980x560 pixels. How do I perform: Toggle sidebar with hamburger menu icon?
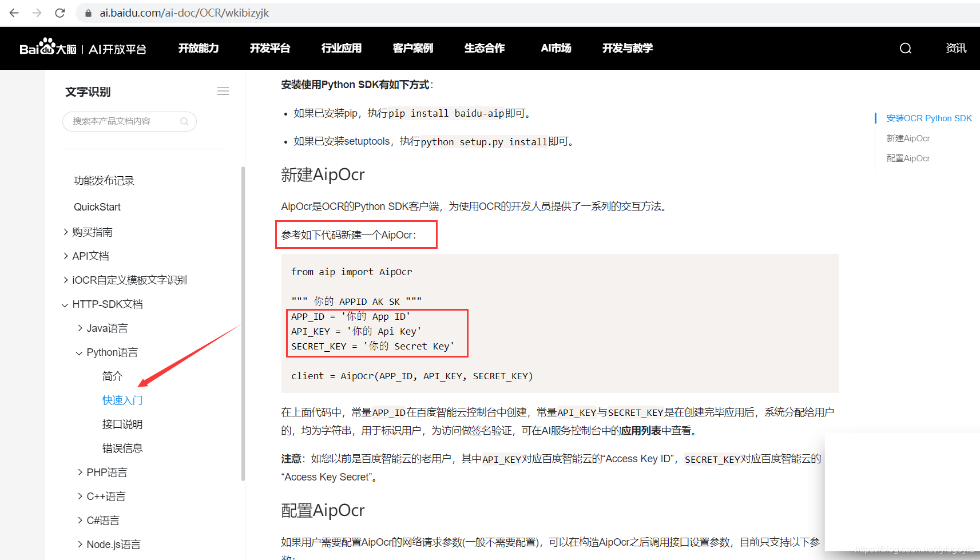(223, 92)
